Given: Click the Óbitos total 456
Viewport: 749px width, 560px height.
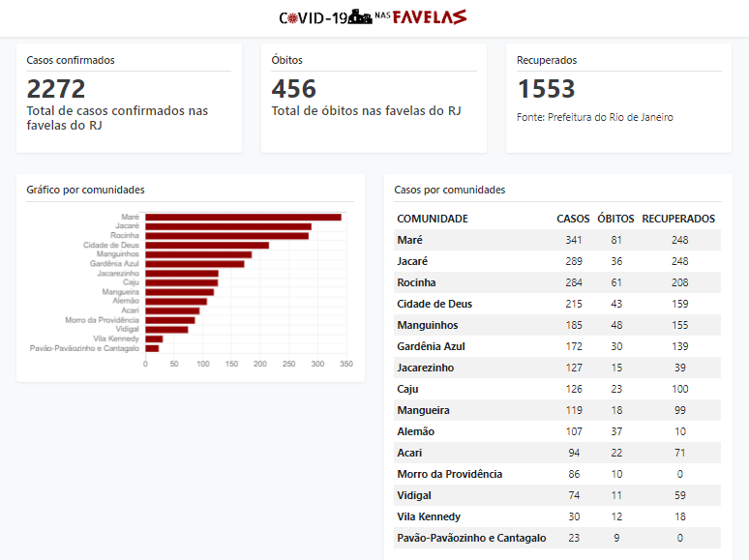Looking at the screenshot, I should coord(294,89).
